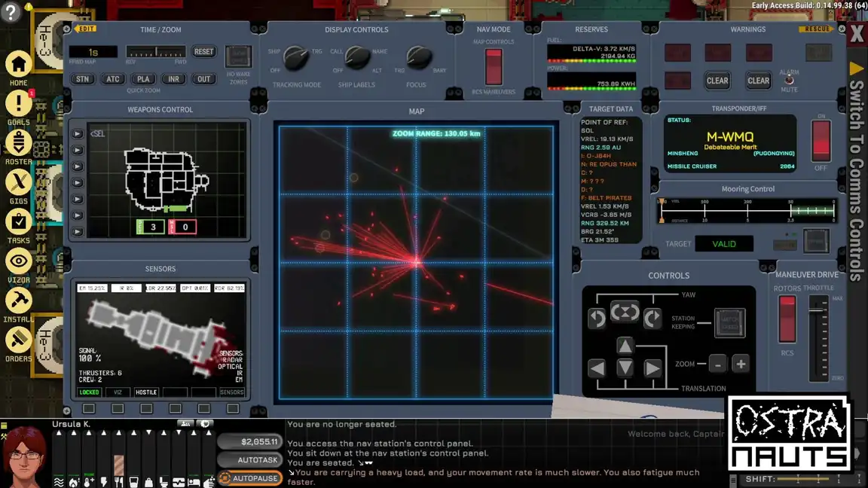Expand the first weapon slot arrow

[x=78, y=134]
